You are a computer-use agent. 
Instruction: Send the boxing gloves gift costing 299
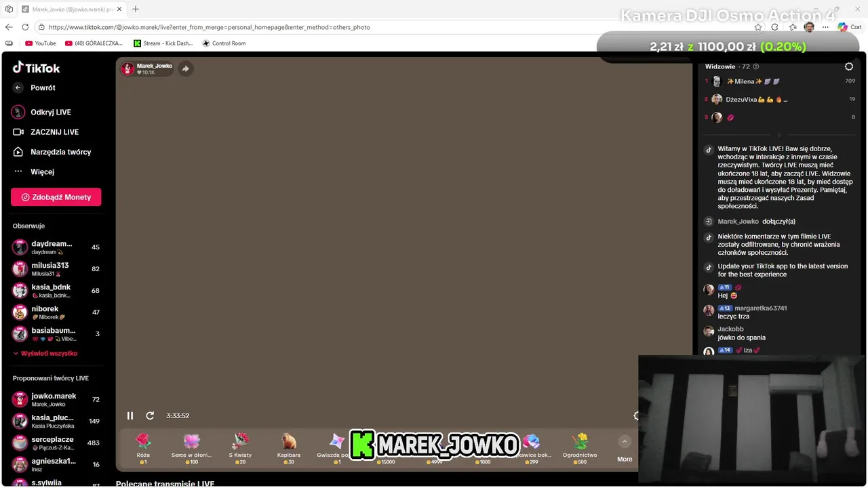[534, 449]
